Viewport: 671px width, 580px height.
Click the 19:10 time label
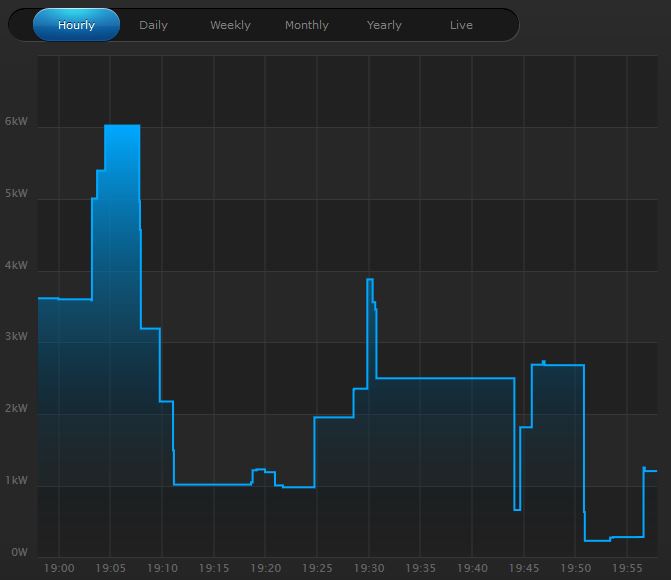162,568
